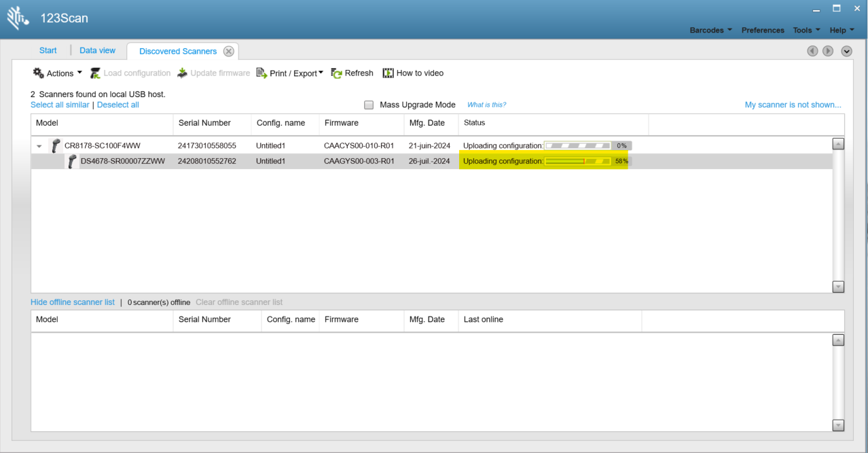The image size is (868, 453).
Task: Switch to the Data view tab
Action: pos(97,50)
